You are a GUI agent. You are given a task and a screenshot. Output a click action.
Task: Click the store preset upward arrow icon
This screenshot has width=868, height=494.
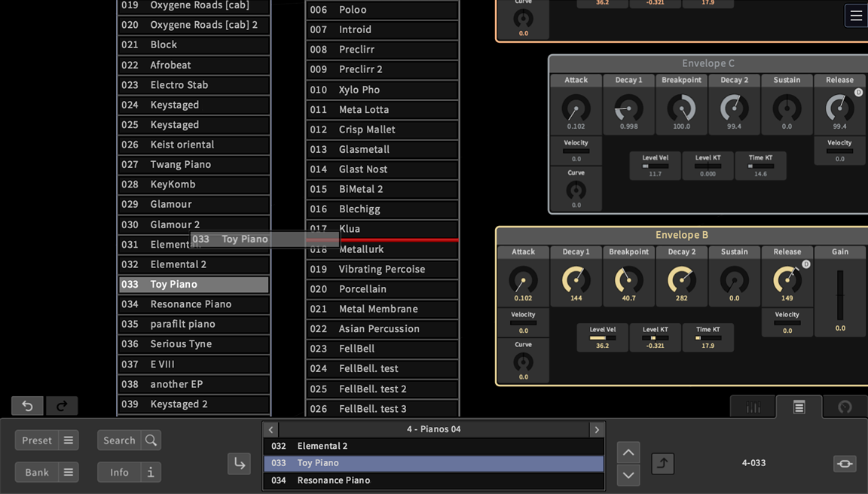[x=662, y=464]
